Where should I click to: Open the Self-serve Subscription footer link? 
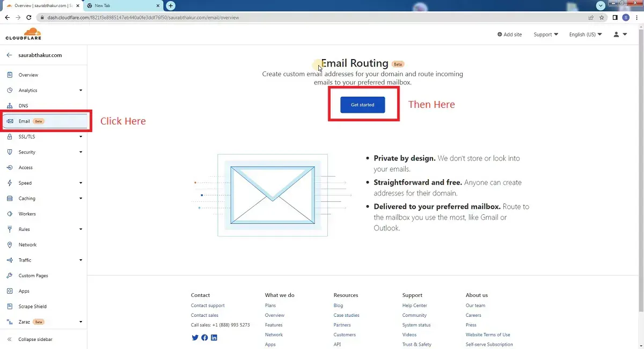coord(489,344)
